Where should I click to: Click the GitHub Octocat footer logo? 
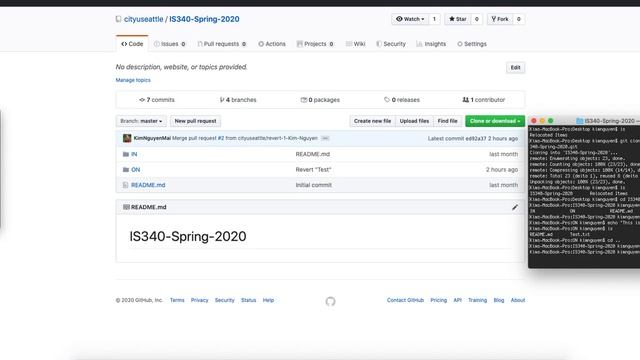tap(331, 301)
